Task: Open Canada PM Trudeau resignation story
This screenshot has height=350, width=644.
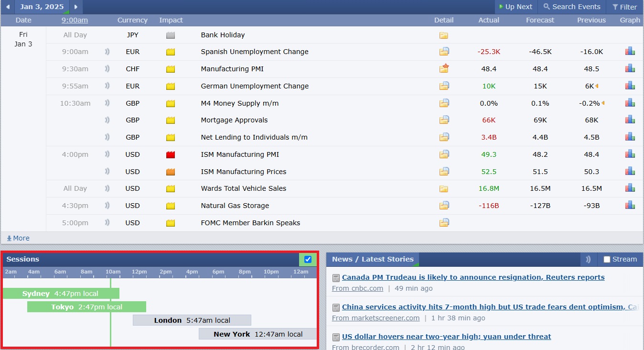Action: click(473, 277)
